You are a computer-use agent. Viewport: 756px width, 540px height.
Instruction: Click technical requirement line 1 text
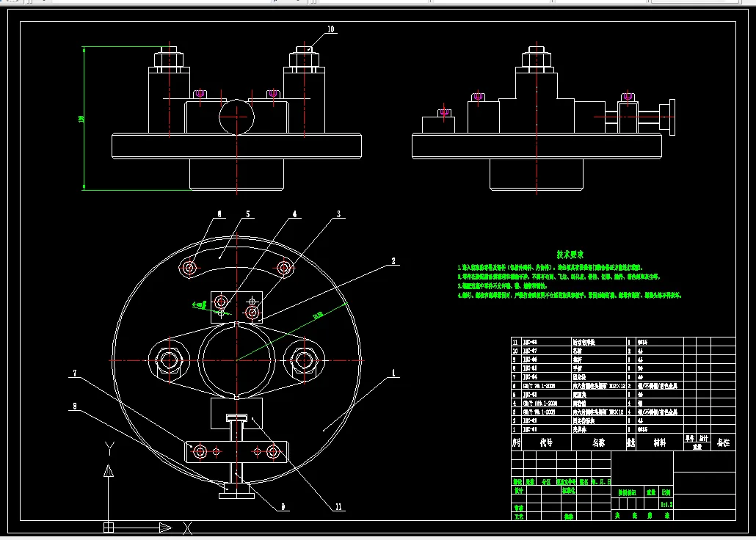click(550, 267)
